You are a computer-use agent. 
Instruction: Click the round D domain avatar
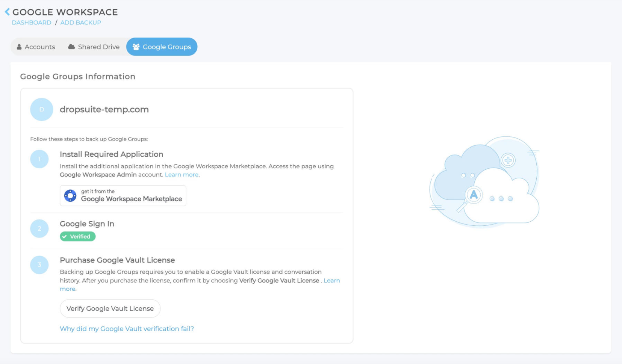[x=41, y=109]
